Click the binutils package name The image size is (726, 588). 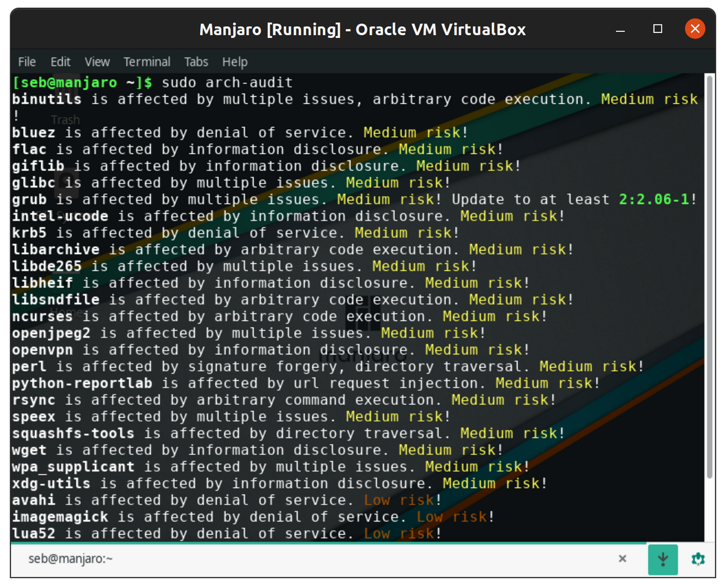click(47, 99)
